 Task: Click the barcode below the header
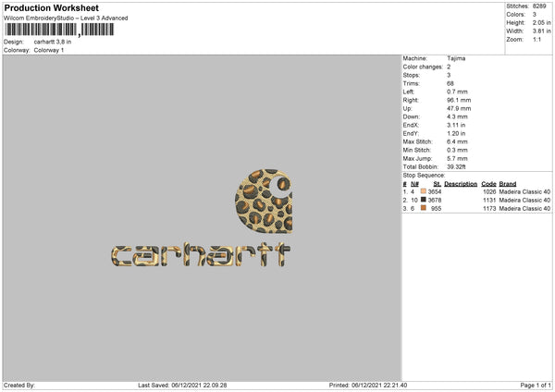coord(59,30)
